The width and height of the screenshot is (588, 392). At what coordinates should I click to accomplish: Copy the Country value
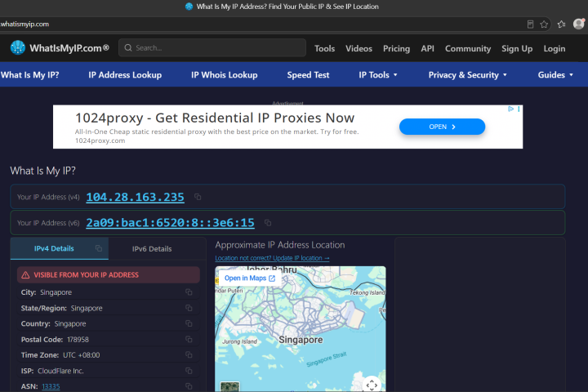(x=189, y=323)
